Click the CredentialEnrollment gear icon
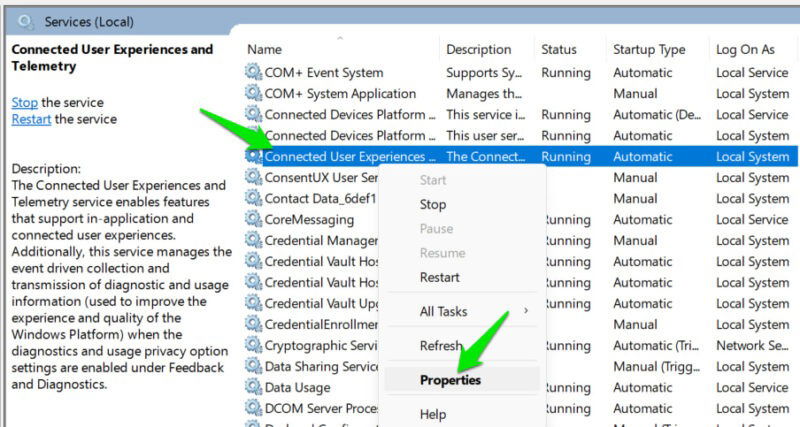 point(253,324)
